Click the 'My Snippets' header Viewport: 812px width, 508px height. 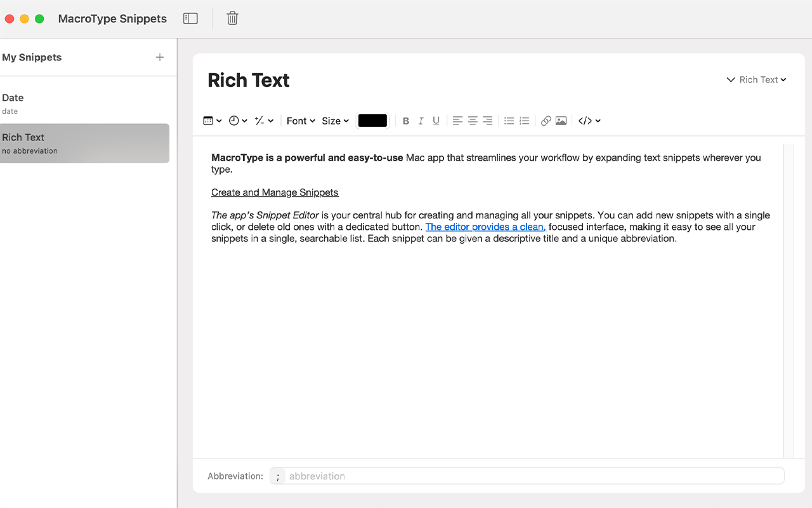32,57
